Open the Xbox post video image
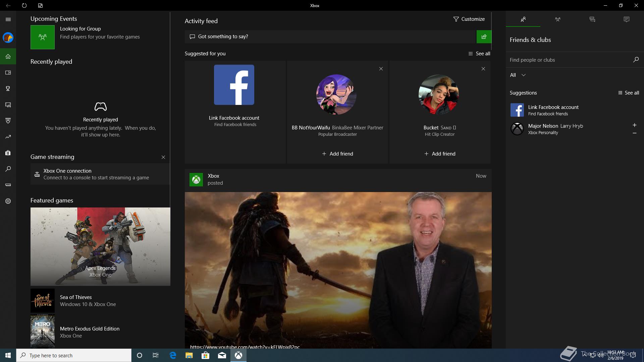Screen dimensions: 644x362 click(338, 270)
